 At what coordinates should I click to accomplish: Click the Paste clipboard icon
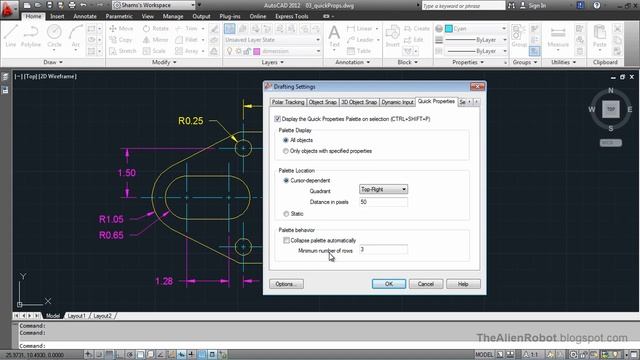coord(600,36)
